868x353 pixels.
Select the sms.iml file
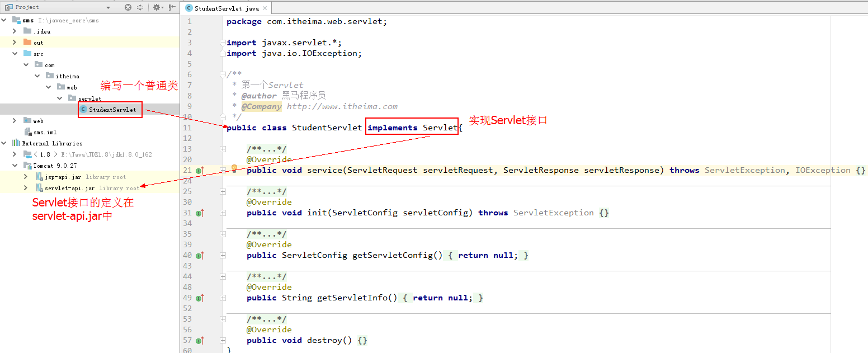[x=45, y=132]
